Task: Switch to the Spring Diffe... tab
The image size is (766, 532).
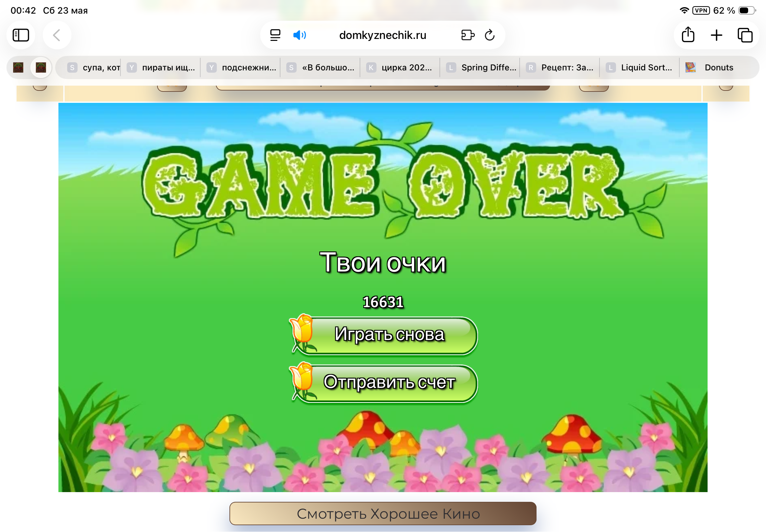Action: [480, 67]
